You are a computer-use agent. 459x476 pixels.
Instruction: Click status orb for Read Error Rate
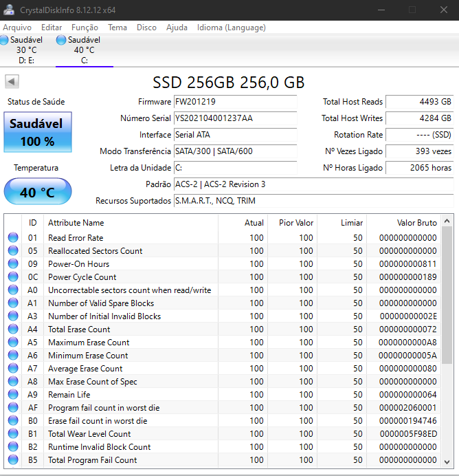point(13,237)
